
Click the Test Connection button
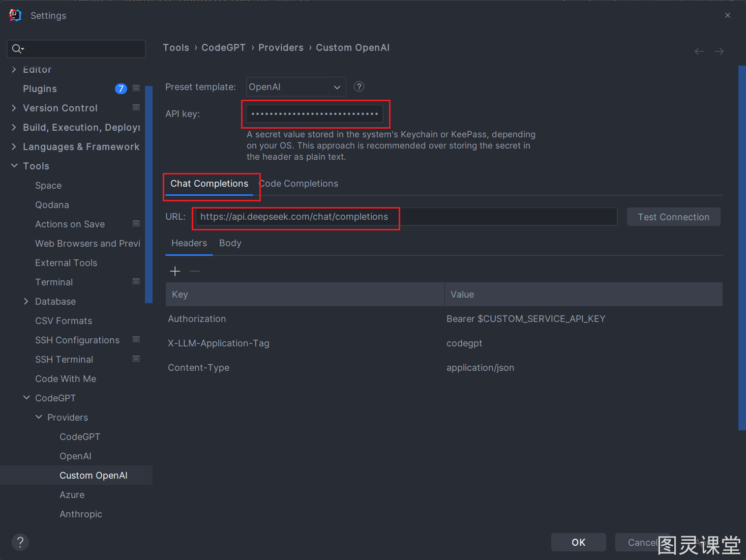[x=673, y=217]
